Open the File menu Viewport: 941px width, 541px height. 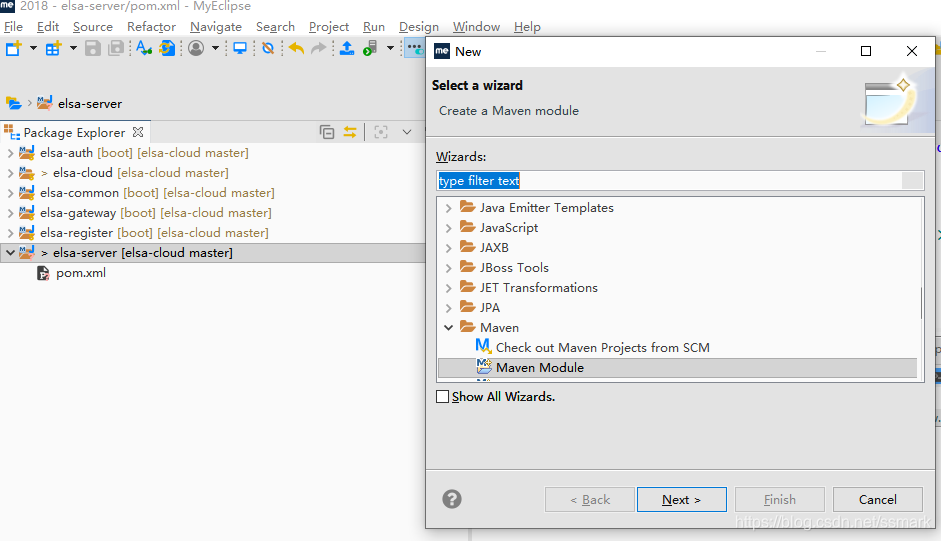13,26
